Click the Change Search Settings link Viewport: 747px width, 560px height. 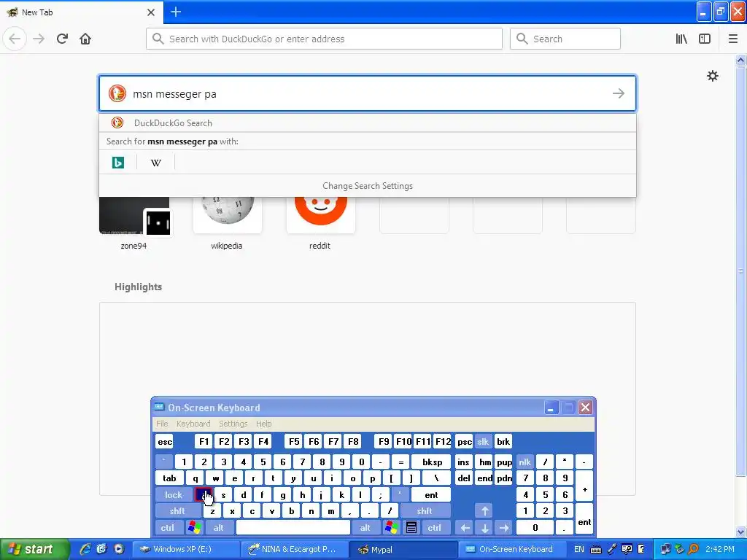[x=368, y=186]
